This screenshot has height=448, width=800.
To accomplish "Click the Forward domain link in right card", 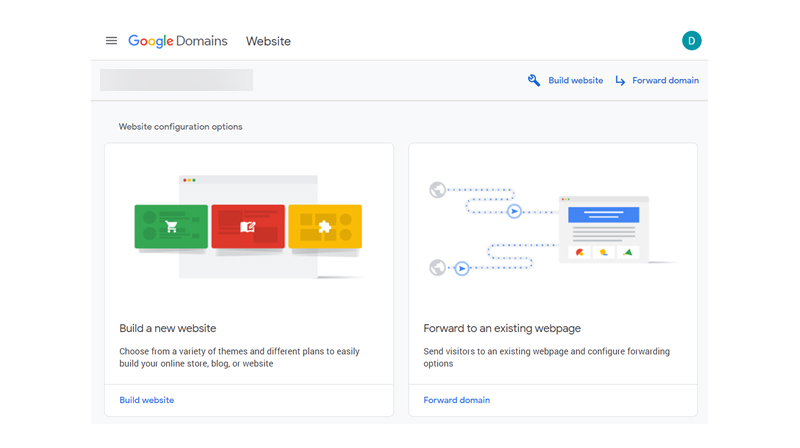I will [x=457, y=400].
